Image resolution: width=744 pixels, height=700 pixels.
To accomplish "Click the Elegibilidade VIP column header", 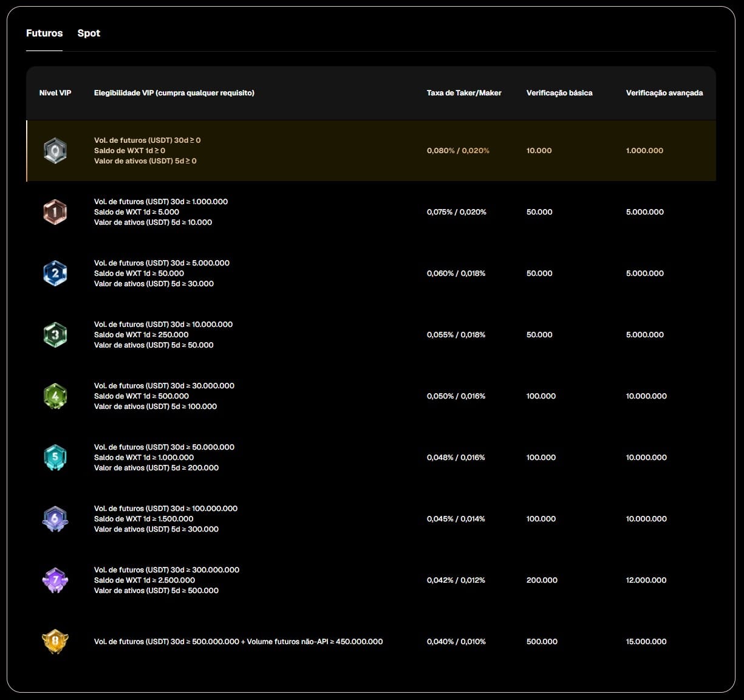I will [174, 93].
